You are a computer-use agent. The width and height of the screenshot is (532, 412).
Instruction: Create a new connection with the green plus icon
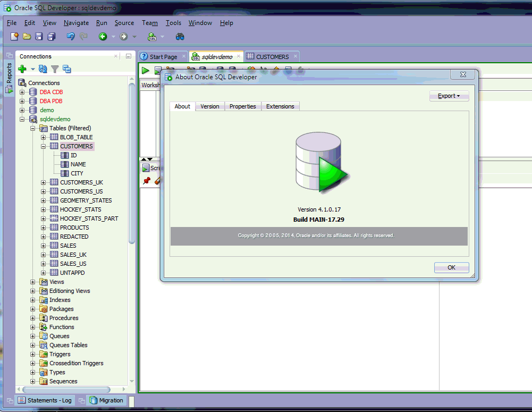click(x=23, y=69)
